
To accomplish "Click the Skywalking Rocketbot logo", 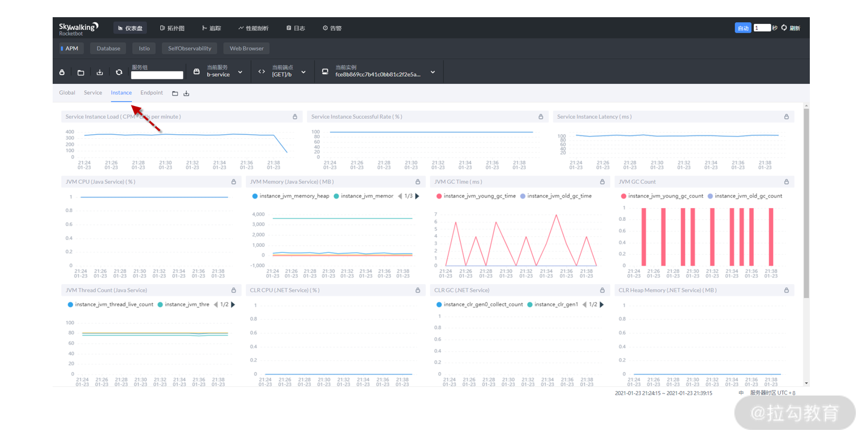I will click(x=79, y=29).
